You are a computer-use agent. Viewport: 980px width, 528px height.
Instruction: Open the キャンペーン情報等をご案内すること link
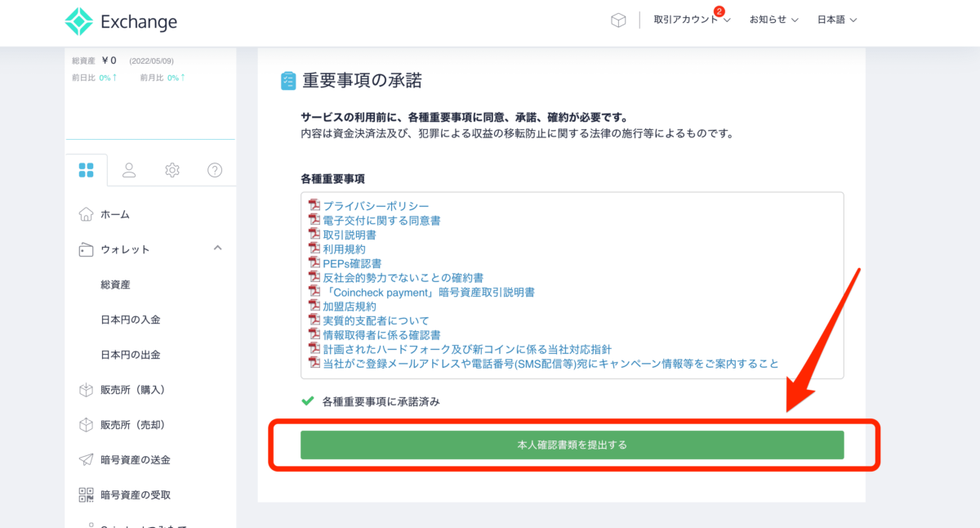tap(550, 364)
